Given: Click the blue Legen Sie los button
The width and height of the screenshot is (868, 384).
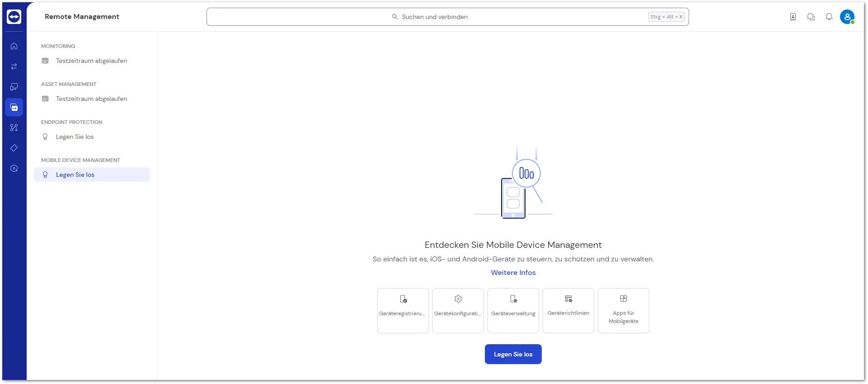Looking at the screenshot, I should [x=513, y=354].
